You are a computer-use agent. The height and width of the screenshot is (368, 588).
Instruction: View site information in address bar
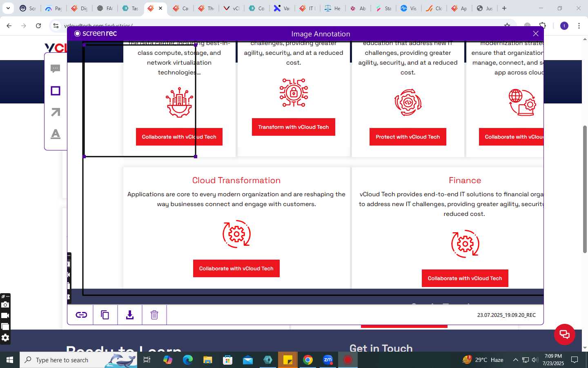(x=56, y=26)
